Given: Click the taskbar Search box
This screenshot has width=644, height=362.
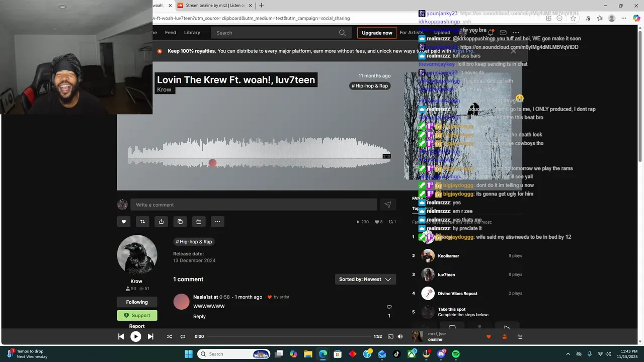Looking at the screenshot, I should pyautogui.click(x=234, y=354).
